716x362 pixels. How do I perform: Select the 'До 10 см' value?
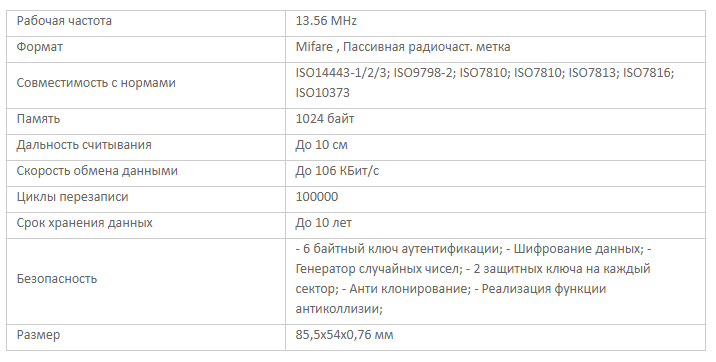tap(321, 145)
